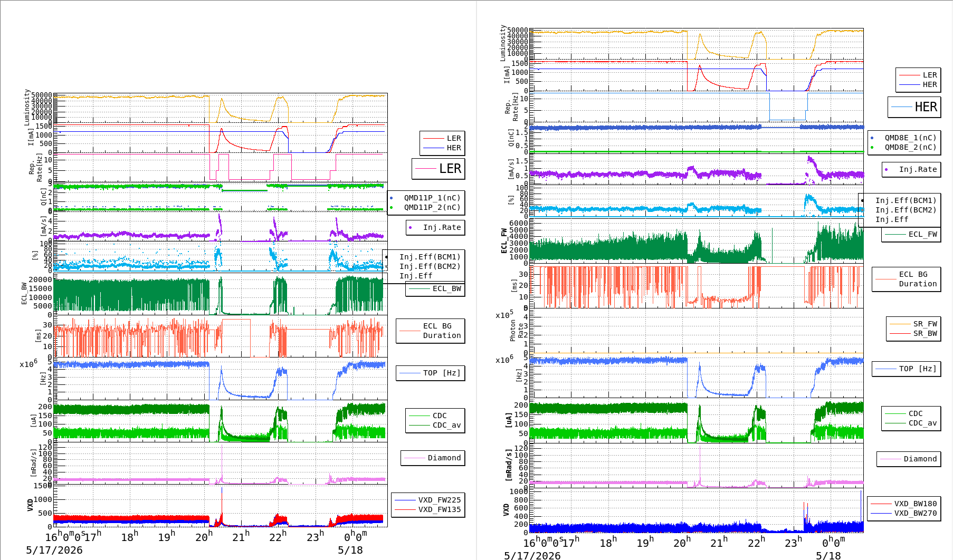The height and width of the screenshot is (560, 953).
Task: Click Inj.Eff(BCM2) legend in the LER plot
Action: pos(430,266)
